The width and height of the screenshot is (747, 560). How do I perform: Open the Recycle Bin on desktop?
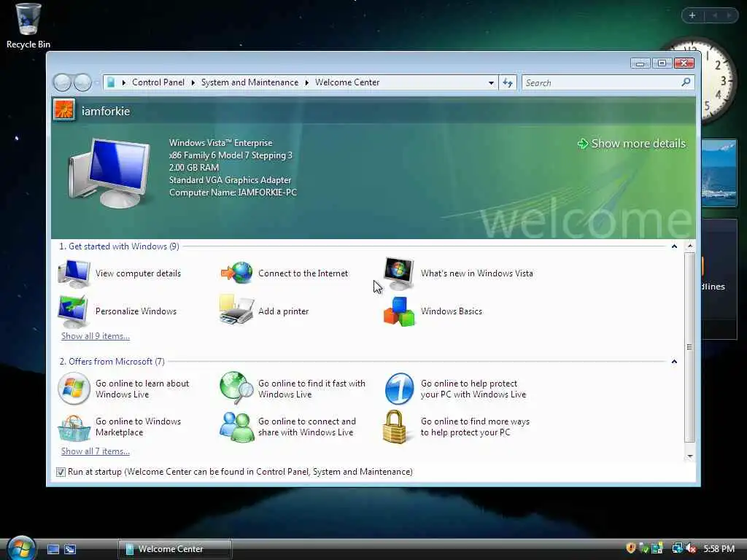point(28,26)
